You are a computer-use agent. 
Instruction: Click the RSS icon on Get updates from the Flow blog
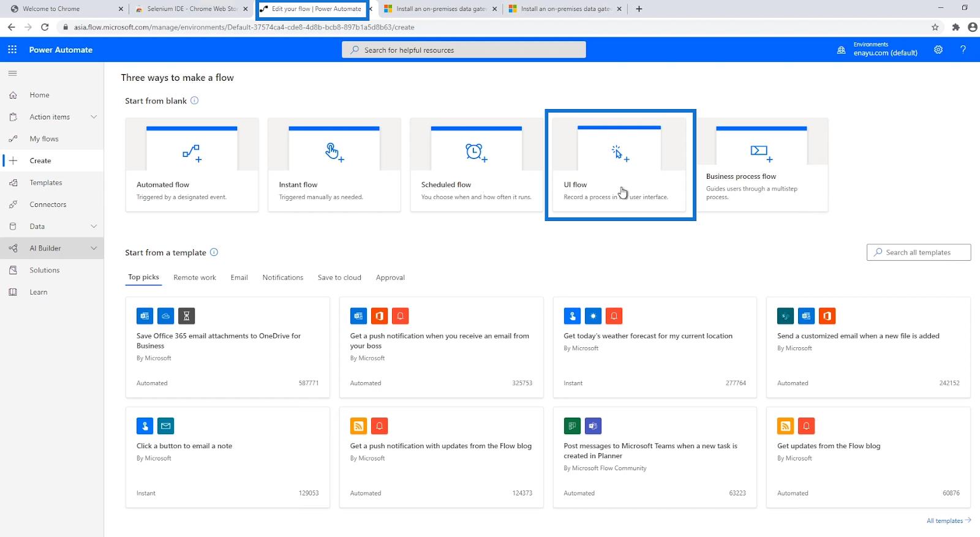click(785, 426)
